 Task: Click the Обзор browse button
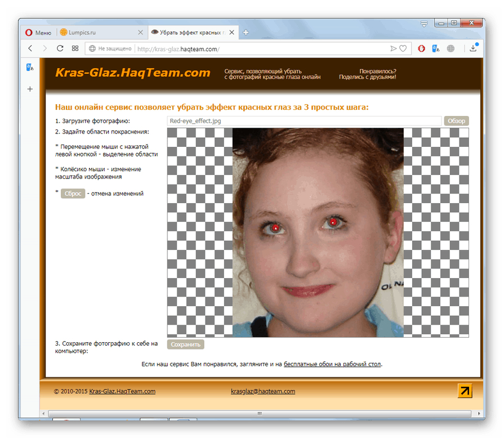pyautogui.click(x=457, y=121)
